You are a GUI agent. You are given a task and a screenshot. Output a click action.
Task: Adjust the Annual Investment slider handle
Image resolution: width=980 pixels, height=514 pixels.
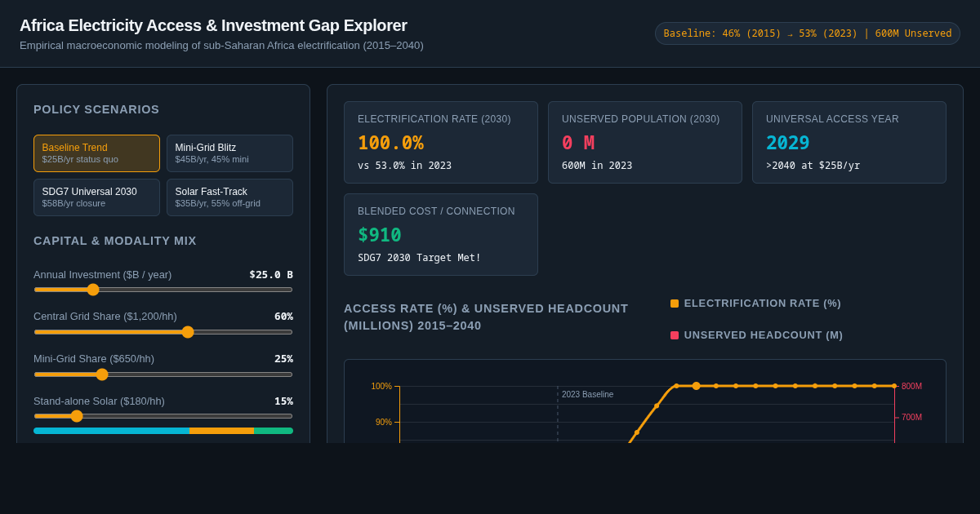point(93,290)
